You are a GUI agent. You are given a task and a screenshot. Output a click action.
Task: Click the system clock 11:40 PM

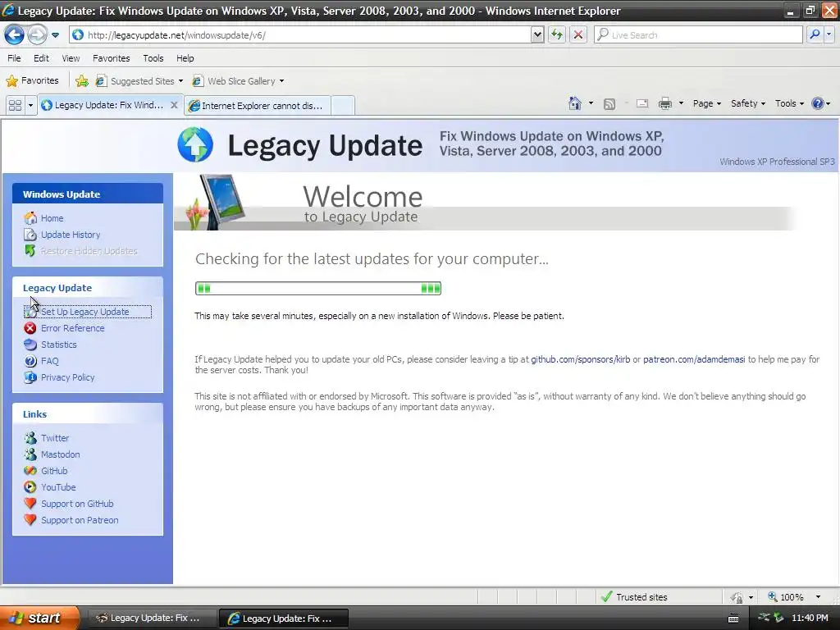click(x=810, y=618)
